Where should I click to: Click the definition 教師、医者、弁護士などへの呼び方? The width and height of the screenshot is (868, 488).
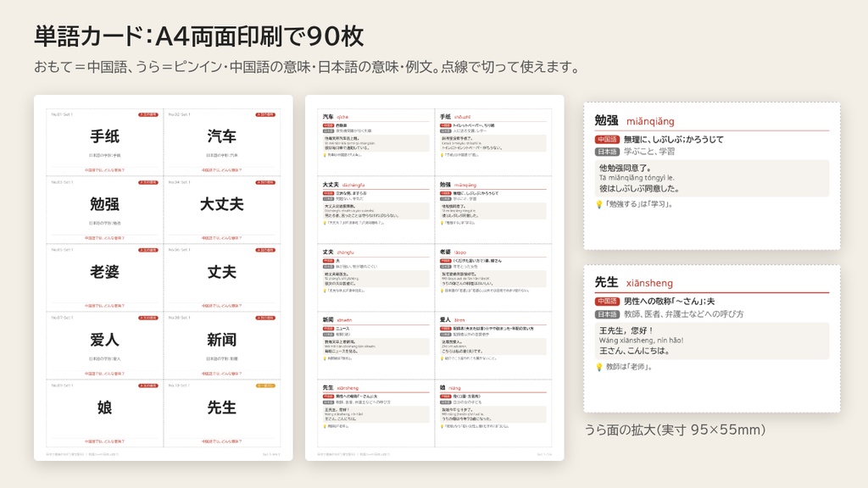pyautogui.click(x=684, y=314)
